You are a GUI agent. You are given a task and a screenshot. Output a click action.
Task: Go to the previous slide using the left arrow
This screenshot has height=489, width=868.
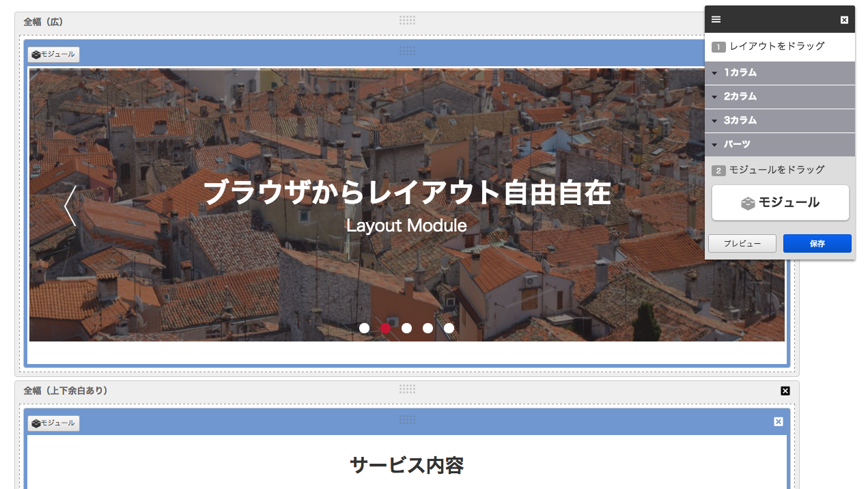70,206
